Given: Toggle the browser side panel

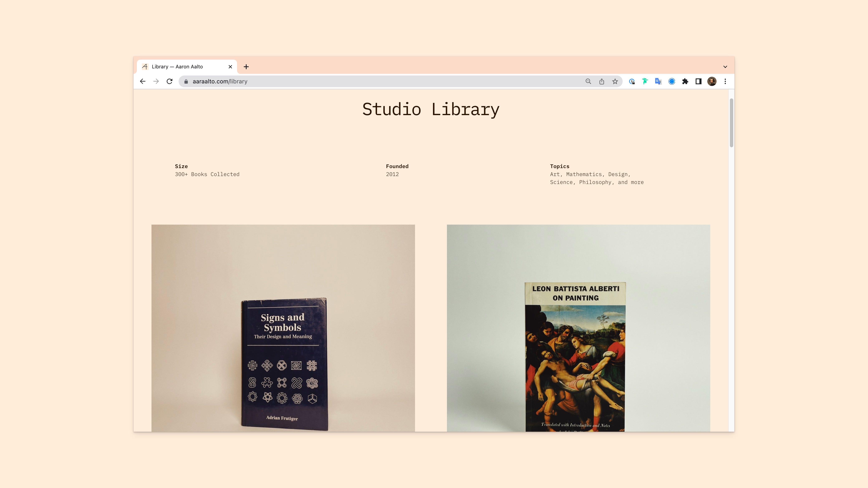Looking at the screenshot, I should (699, 81).
